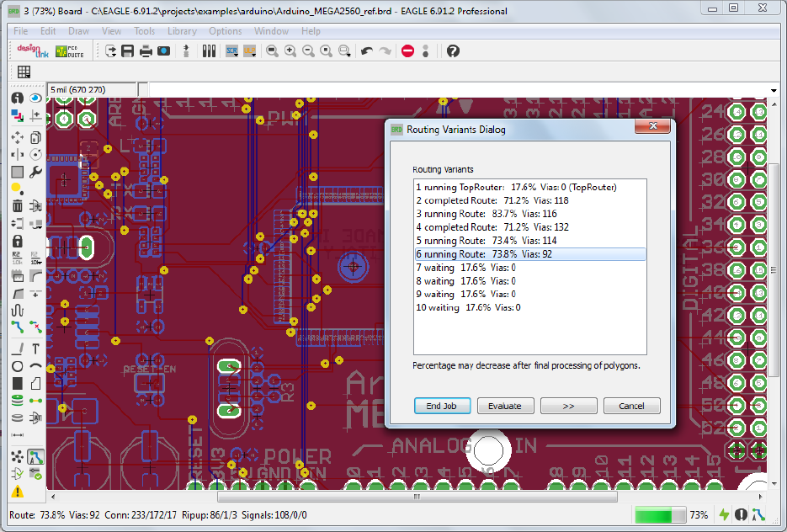Image resolution: width=787 pixels, height=532 pixels.
Task: Select the Lock padlock tool
Action: pos(18,241)
